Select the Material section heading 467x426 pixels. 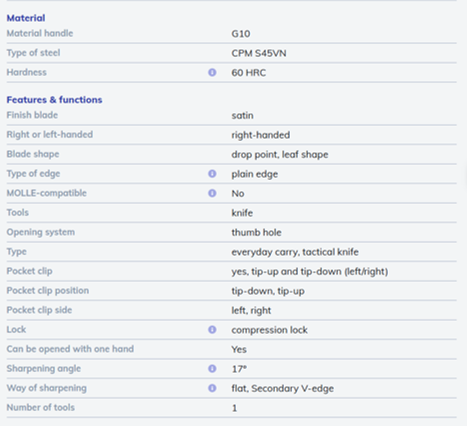[26, 18]
